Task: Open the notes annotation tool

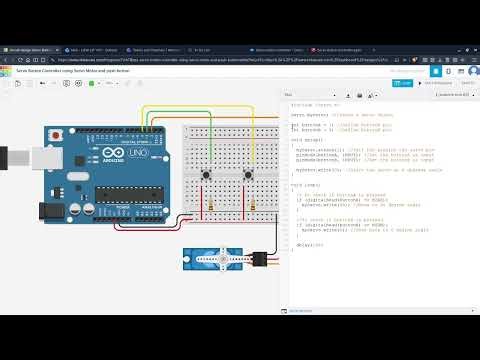Action: [x=66, y=83]
